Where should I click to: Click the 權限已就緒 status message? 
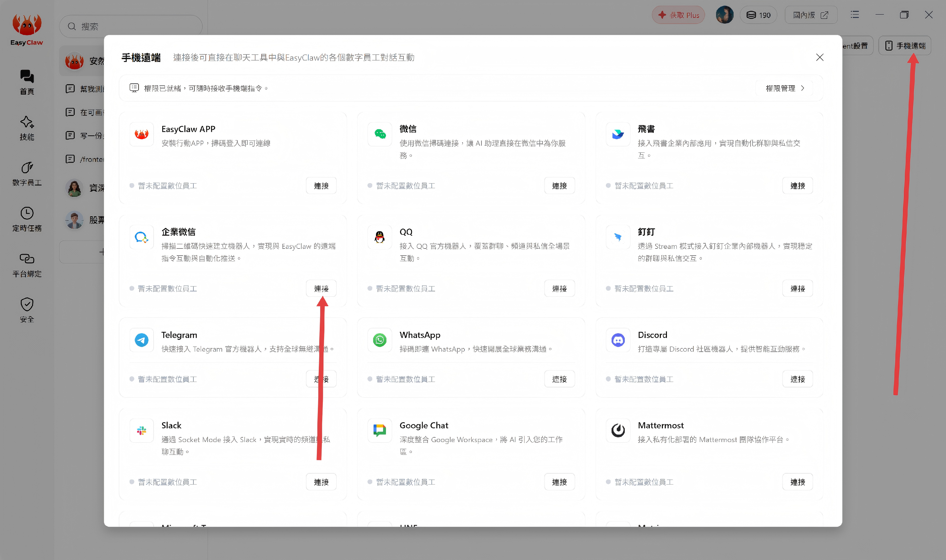point(206,88)
